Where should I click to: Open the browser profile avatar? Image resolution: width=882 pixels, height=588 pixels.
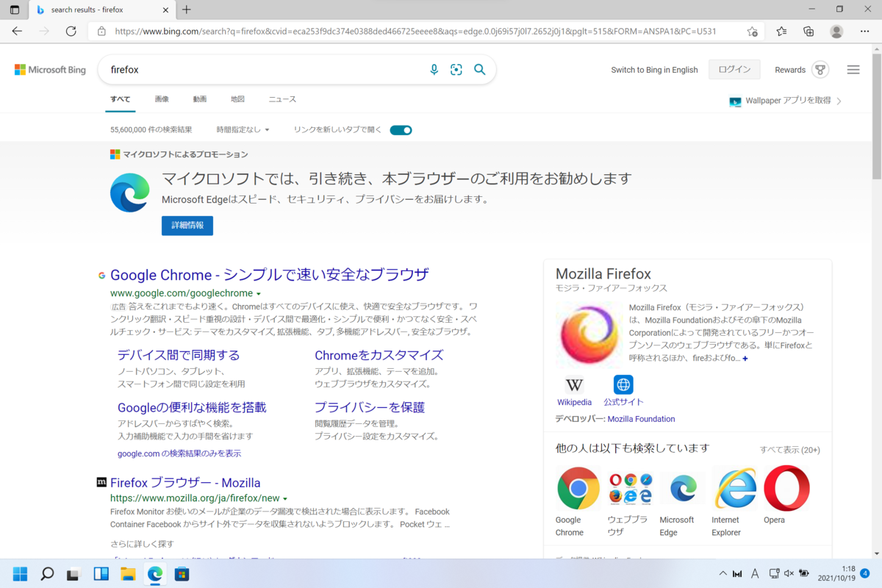point(836,31)
